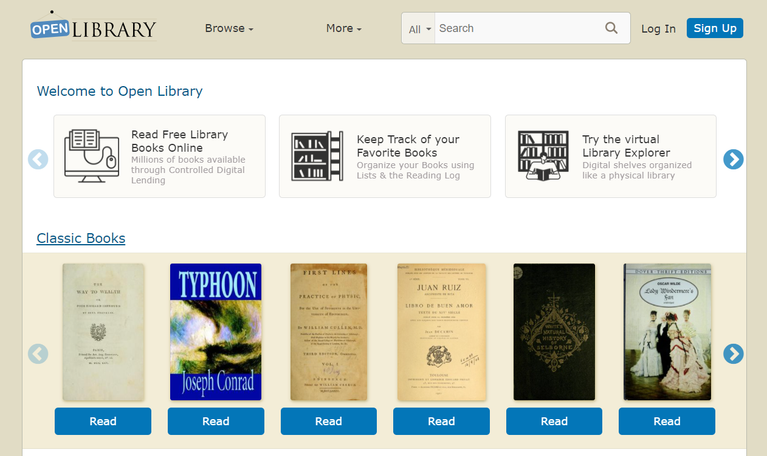The image size is (767, 456).
Task: Open the Natural History of Selborne cover
Action: pos(554,332)
